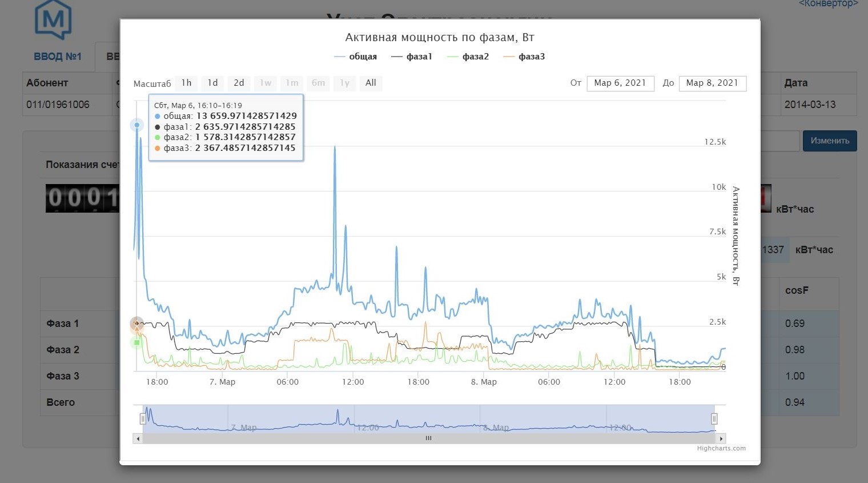Show the All time range
The height and width of the screenshot is (483, 868).
pos(371,83)
